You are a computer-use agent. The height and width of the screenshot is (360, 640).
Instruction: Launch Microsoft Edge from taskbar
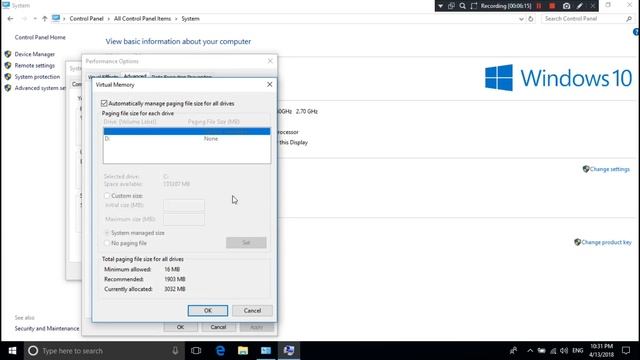tap(220, 351)
